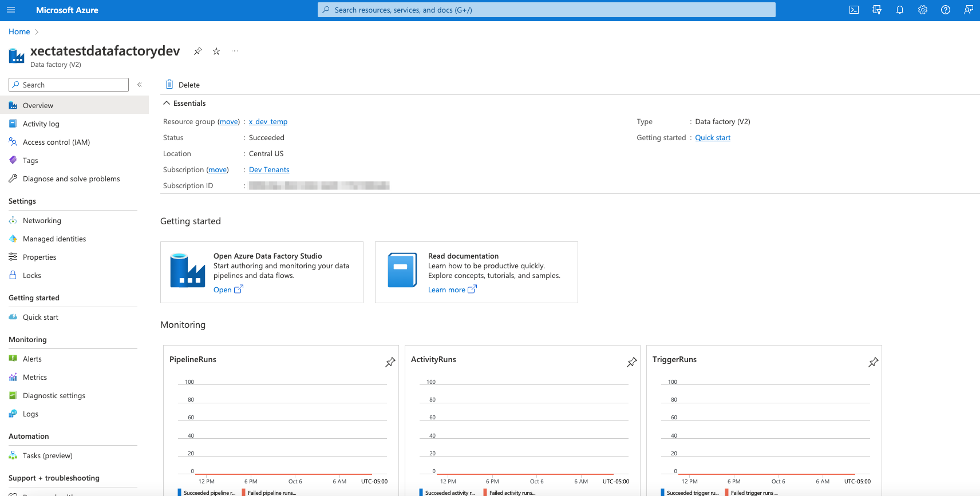Open portal settings gear
Viewport: 980px width, 496px height.
[x=923, y=10]
